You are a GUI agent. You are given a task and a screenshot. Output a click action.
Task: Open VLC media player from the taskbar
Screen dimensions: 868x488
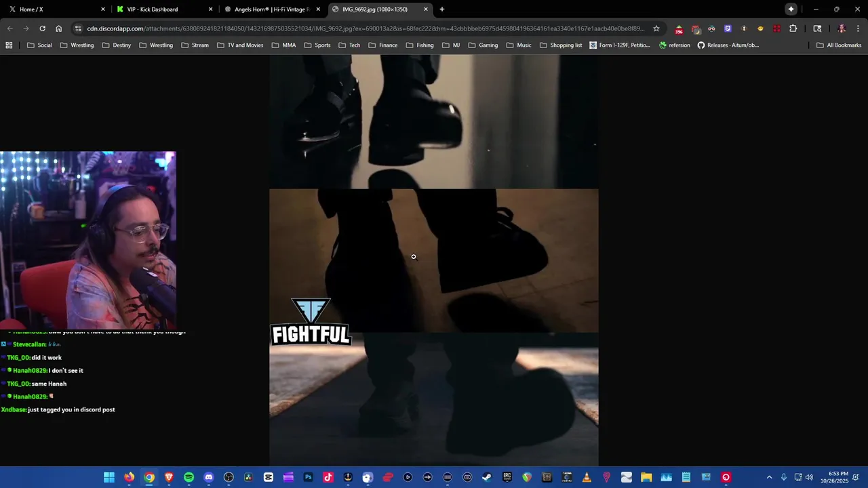pos(587,477)
